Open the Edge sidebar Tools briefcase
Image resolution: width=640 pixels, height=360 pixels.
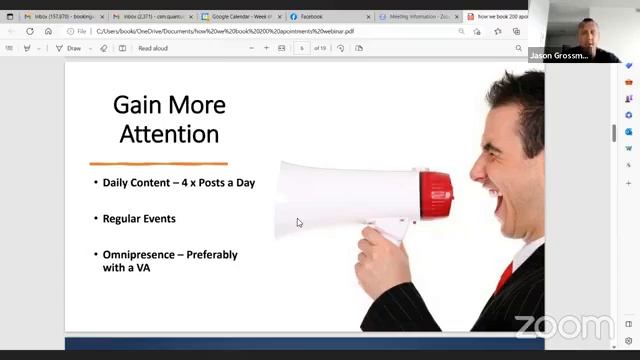click(x=629, y=82)
